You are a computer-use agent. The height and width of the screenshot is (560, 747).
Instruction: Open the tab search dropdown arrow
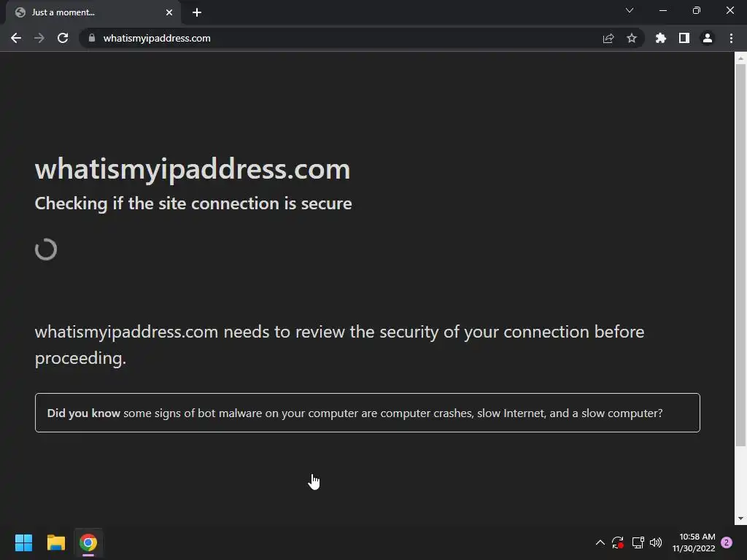click(630, 10)
